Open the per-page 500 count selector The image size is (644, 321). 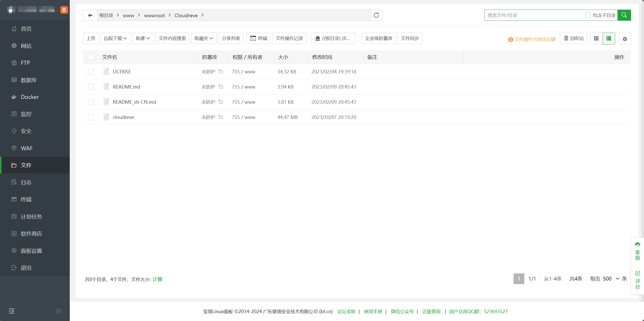[x=611, y=279]
